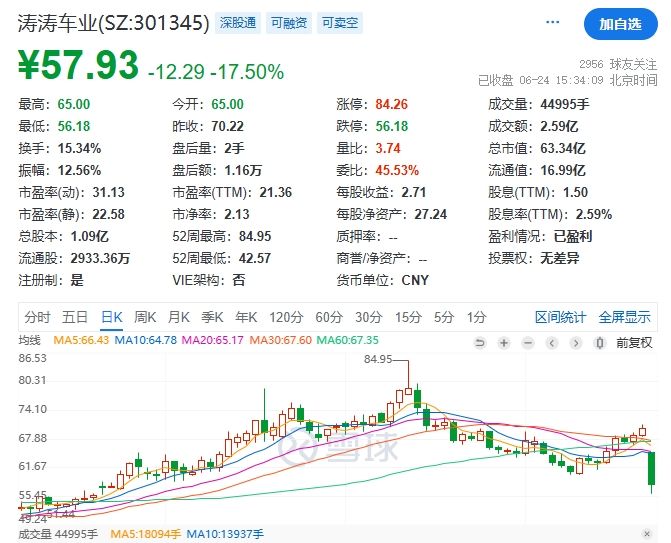671x543 pixels.
Task: Click the volume MA10:13937手 label
Action: 225,534
